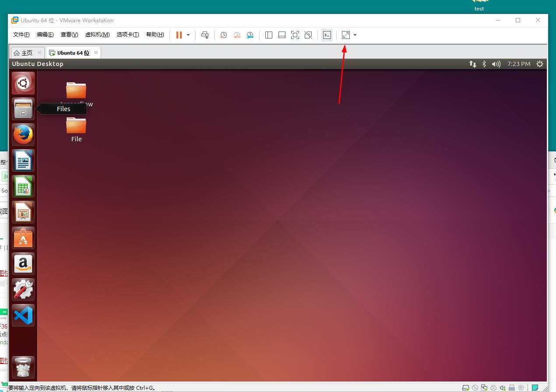Click the Ubuntu volume indicator for sound control
The width and height of the screenshot is (556, 392).
496,63
